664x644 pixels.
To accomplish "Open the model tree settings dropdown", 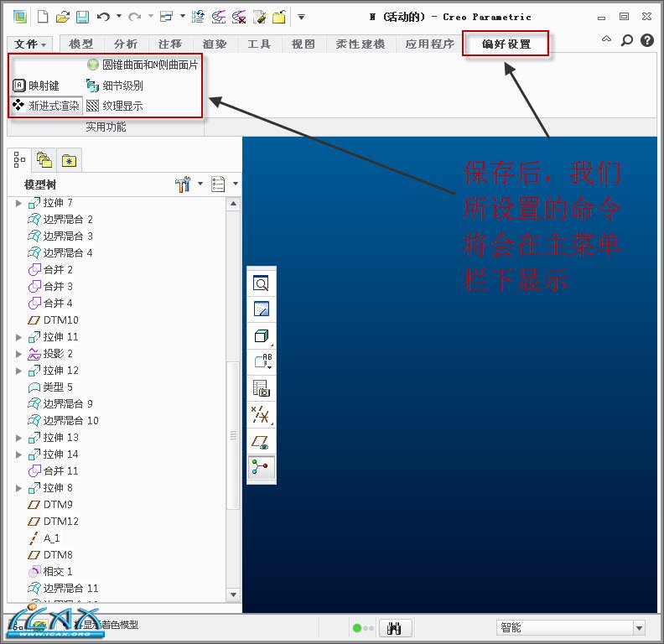I will coord(200,184).
